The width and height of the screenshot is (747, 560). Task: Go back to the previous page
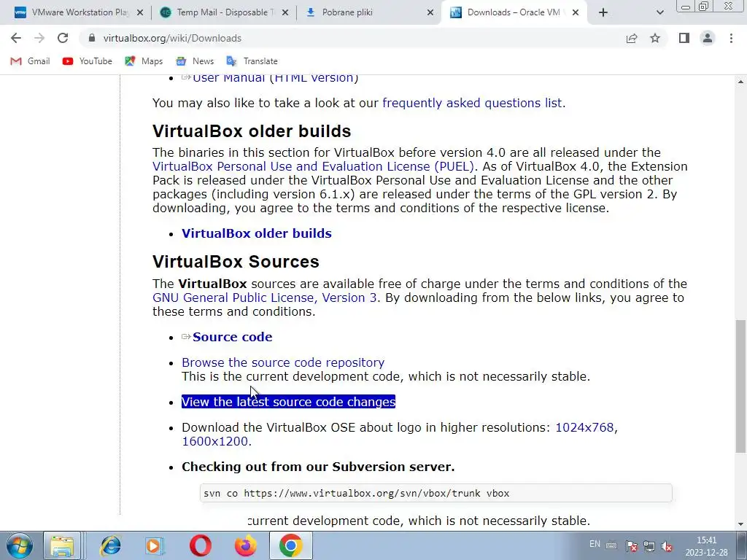click(x=16, y=38)
